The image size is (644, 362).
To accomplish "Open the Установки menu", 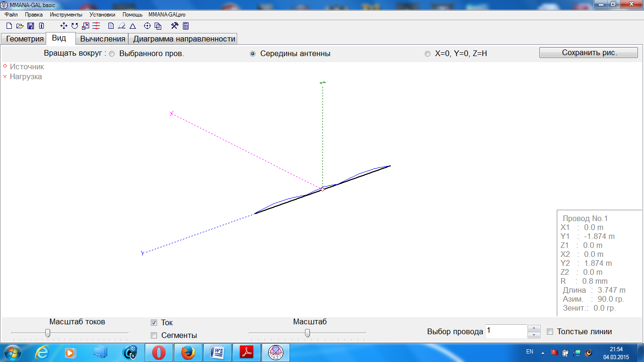I will 102,15.
